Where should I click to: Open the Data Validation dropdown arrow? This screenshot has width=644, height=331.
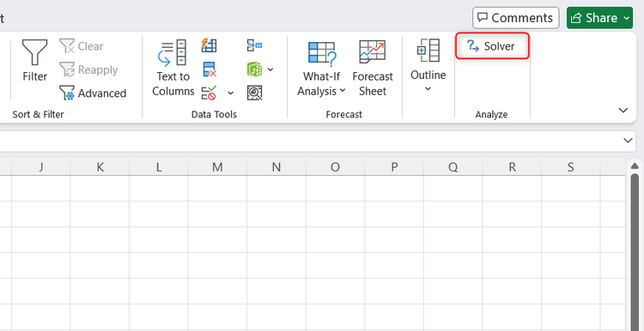[x=230, y=93]
